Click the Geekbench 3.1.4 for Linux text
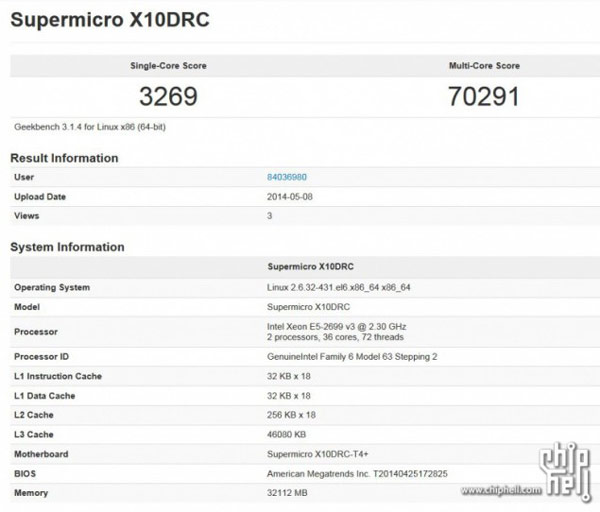 pyautogui.click(x=90, y=127)
